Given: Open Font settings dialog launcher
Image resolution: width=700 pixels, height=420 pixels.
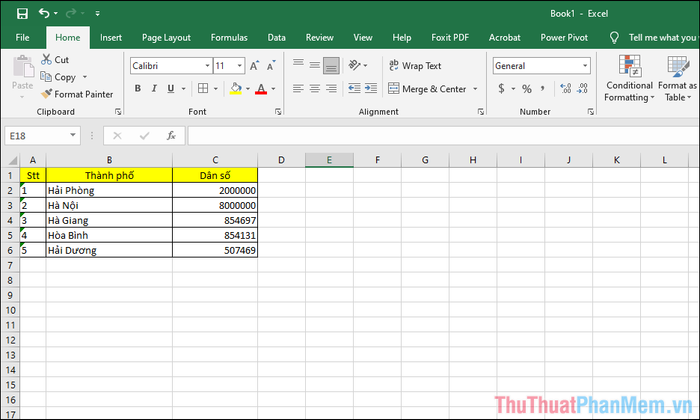Looking at the screenshot, I should pos(278,112).
